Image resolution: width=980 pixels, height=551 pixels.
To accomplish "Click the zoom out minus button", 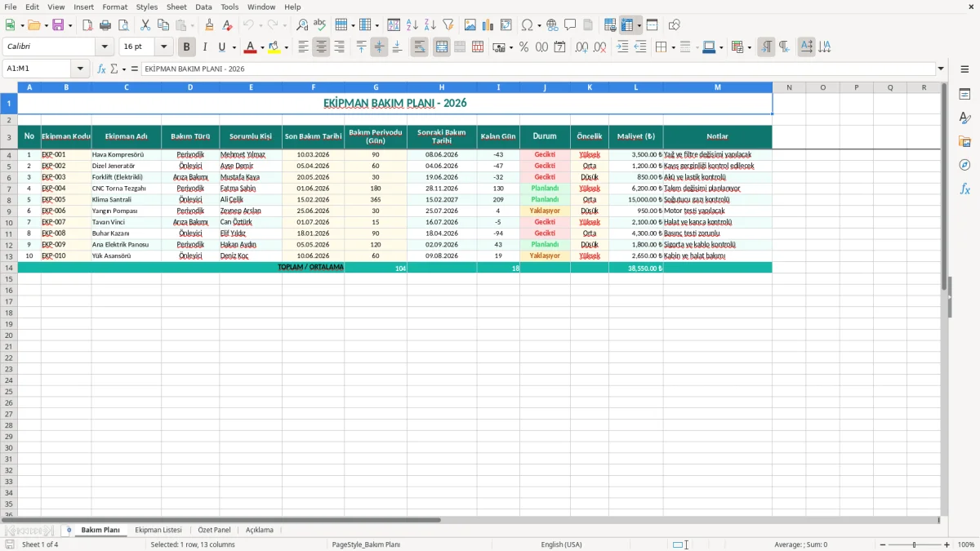I will (x=881, y=544).
